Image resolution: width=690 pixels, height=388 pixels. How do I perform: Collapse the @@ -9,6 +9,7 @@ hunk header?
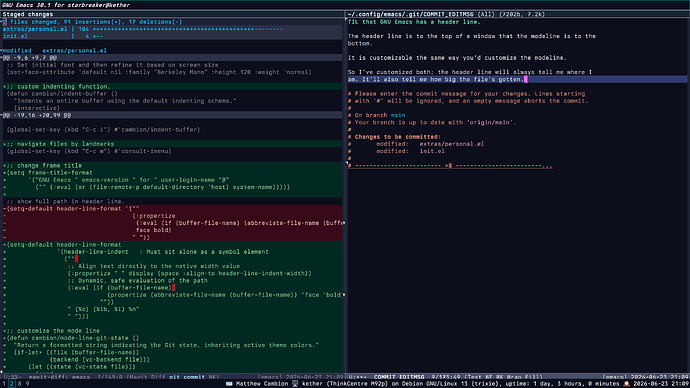coord(30,58)
